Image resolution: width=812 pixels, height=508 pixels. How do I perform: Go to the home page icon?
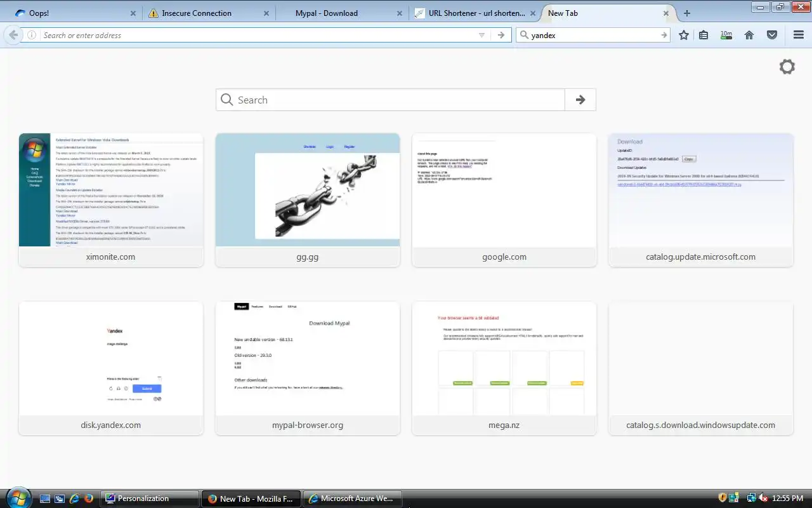click(749, 36)
